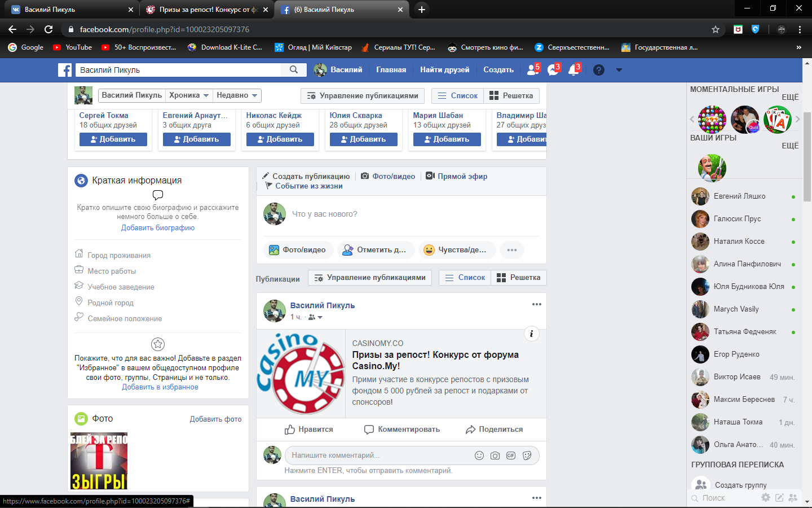812x508 pixels.
Task: Add sticker to comment
Action: [x=527, y=456]
